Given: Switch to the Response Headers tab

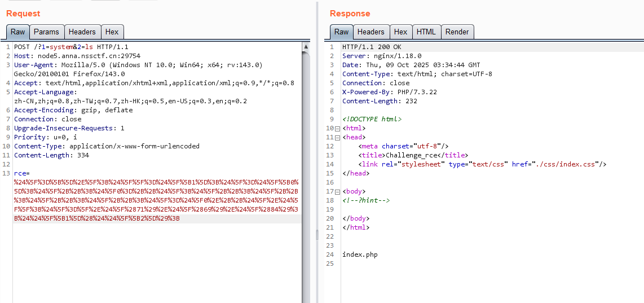Looking at the screenshot, I should tap(371, 32).
